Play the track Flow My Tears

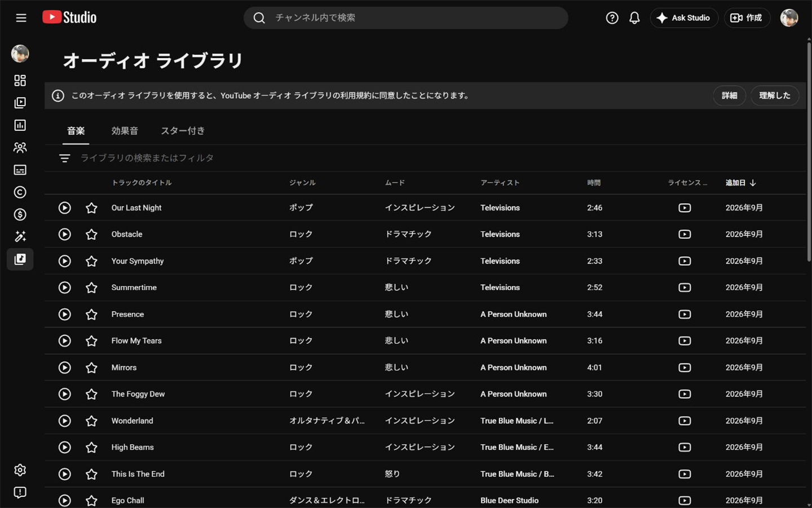65,341
